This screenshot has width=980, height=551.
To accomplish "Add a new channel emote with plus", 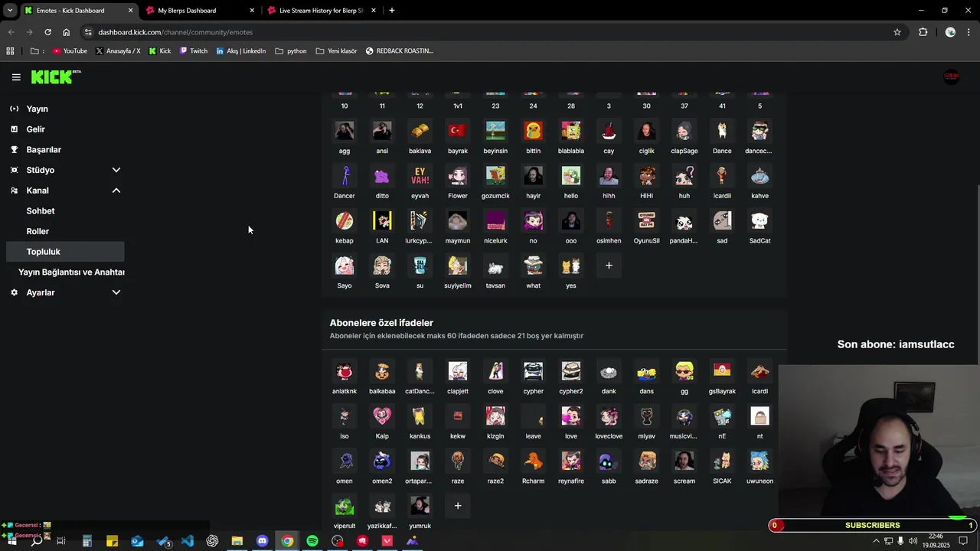I will pos(609,266).
